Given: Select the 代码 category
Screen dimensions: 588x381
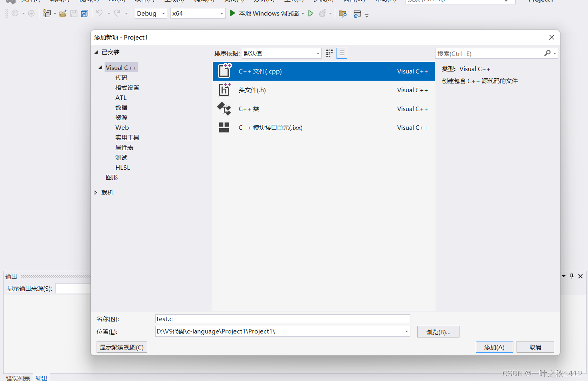Looking at the screenshot, I should click(x=121, y=77).
